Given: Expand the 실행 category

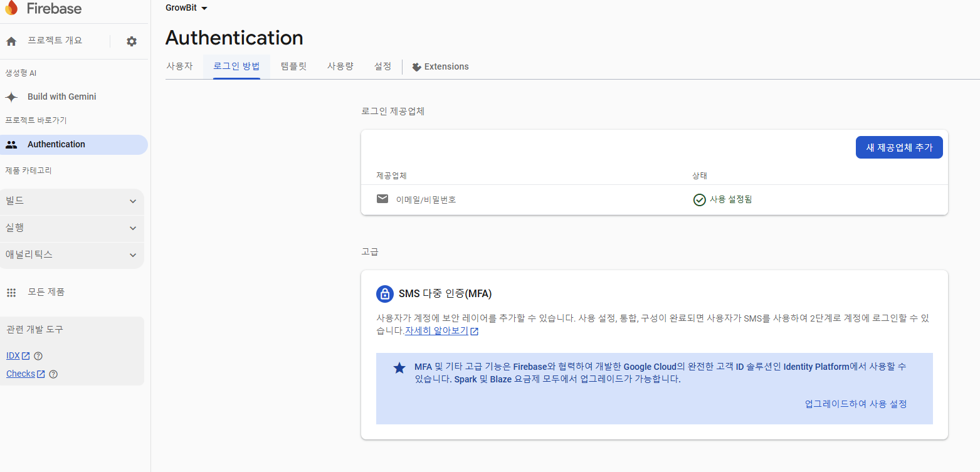Looking at the screenshot, I should pyautogui.click(x=72, y=228).
